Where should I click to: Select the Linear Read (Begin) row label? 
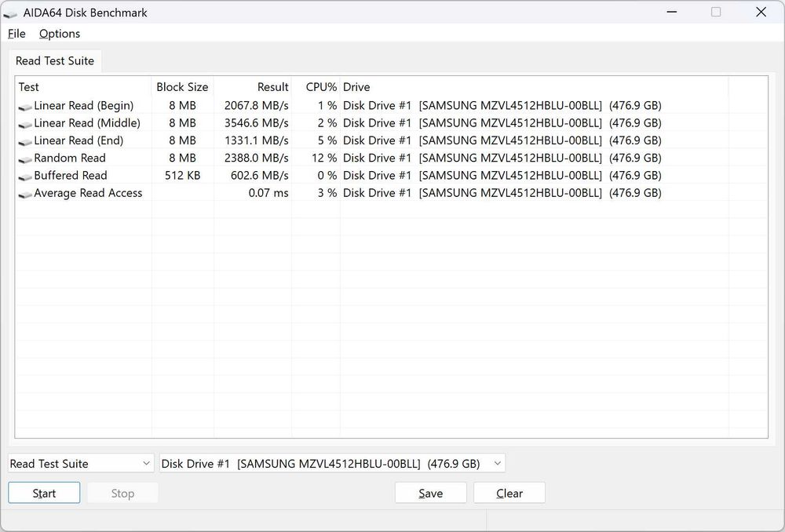click(84, 106)
